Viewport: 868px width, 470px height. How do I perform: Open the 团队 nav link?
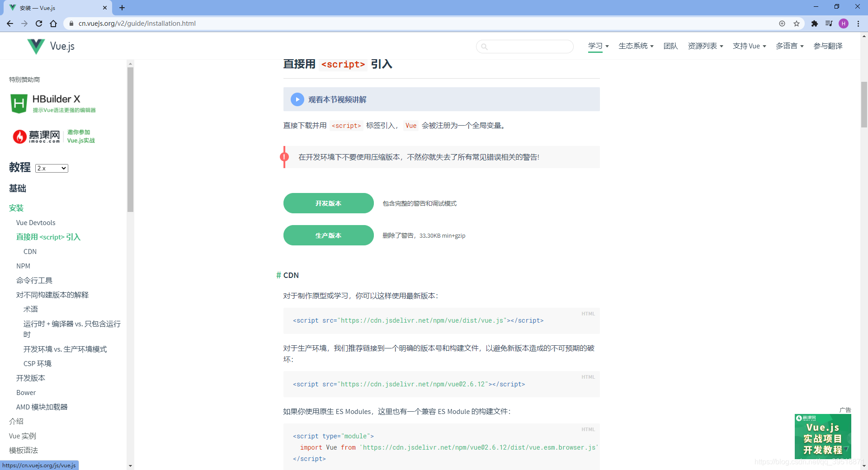[670, 46]
